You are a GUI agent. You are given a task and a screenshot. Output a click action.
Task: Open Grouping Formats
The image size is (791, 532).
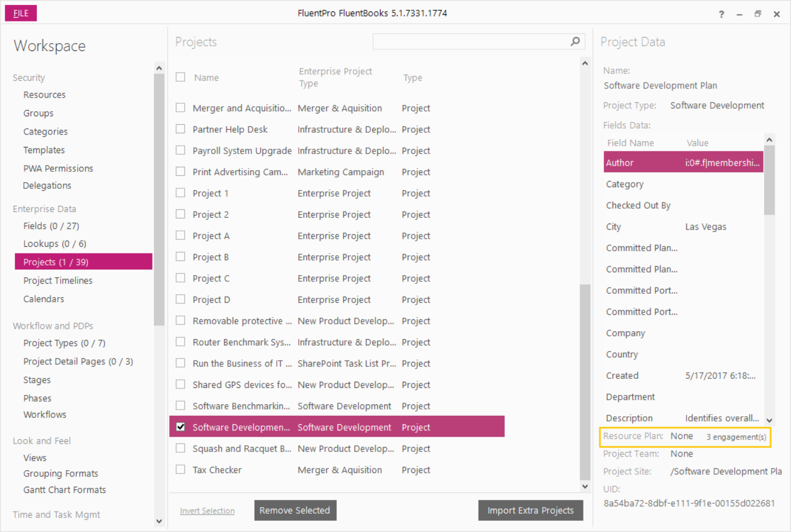pyautogui.click(x=61, y=474)
